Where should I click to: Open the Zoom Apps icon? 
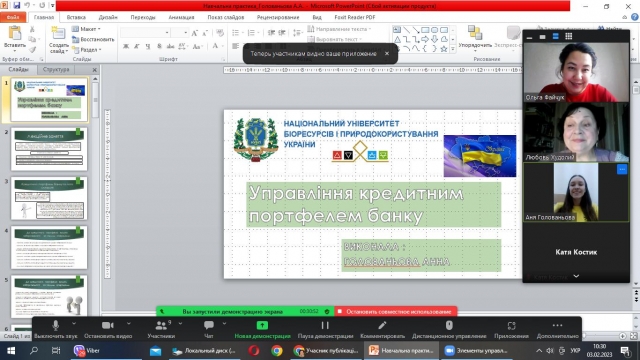click(511, 325)
